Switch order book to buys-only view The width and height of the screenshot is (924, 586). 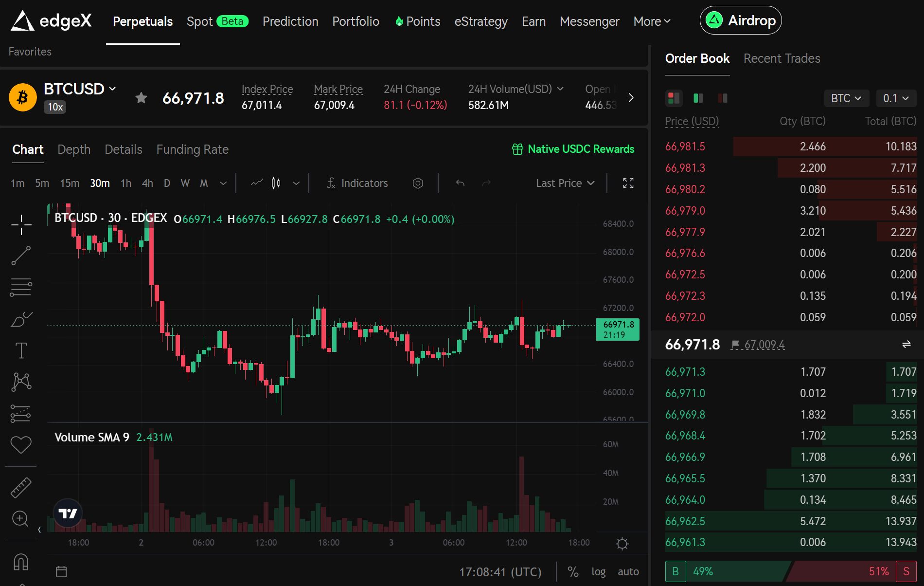[698, 98]
